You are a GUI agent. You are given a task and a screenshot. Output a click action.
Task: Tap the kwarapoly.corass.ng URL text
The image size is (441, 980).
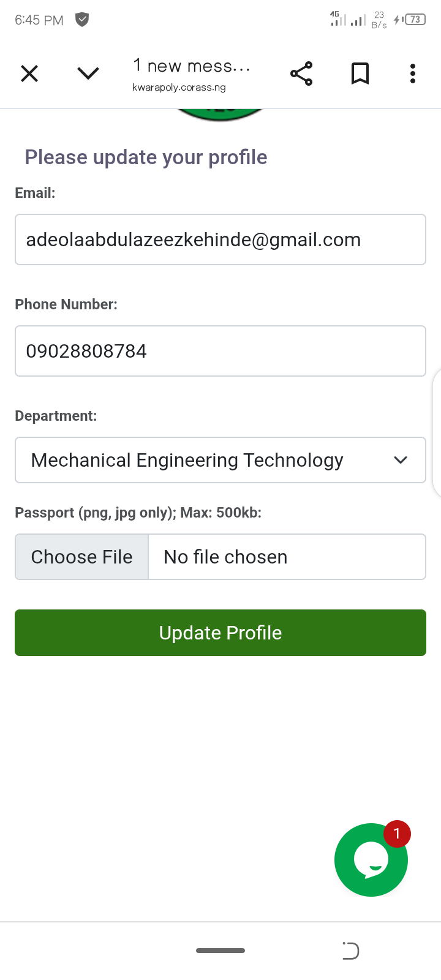coord(179,88)
